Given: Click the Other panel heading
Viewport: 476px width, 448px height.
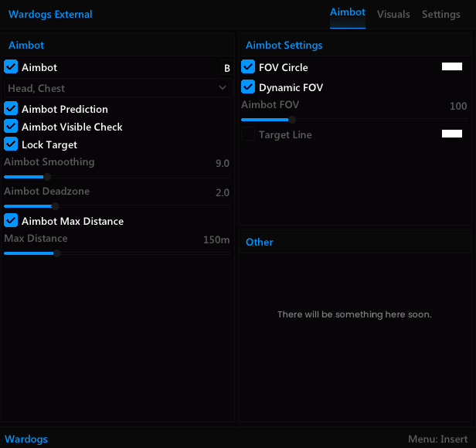Looking at the screenshot, I should click(260, 242).
